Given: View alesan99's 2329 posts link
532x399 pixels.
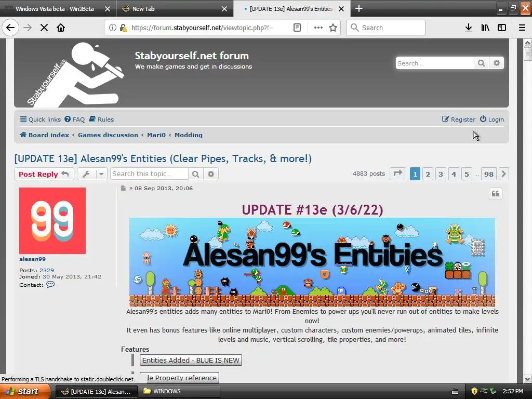Looking at the screenshot, I should click(46, 270).
